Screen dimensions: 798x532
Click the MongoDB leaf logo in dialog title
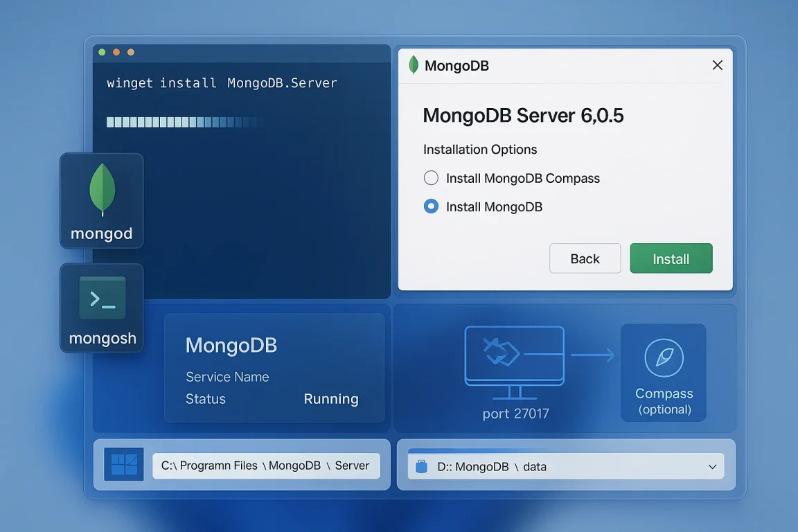click(414, 65)
